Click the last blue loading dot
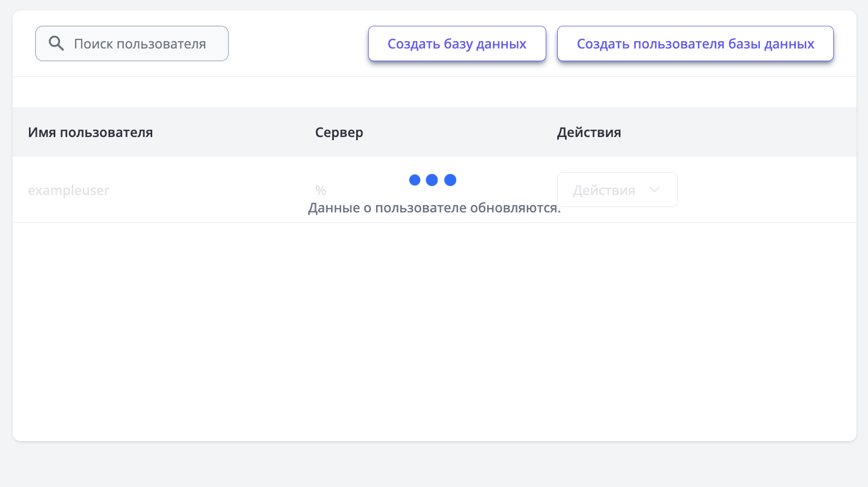The height and width of the screenshot is (487, 868). pos(450,180)
